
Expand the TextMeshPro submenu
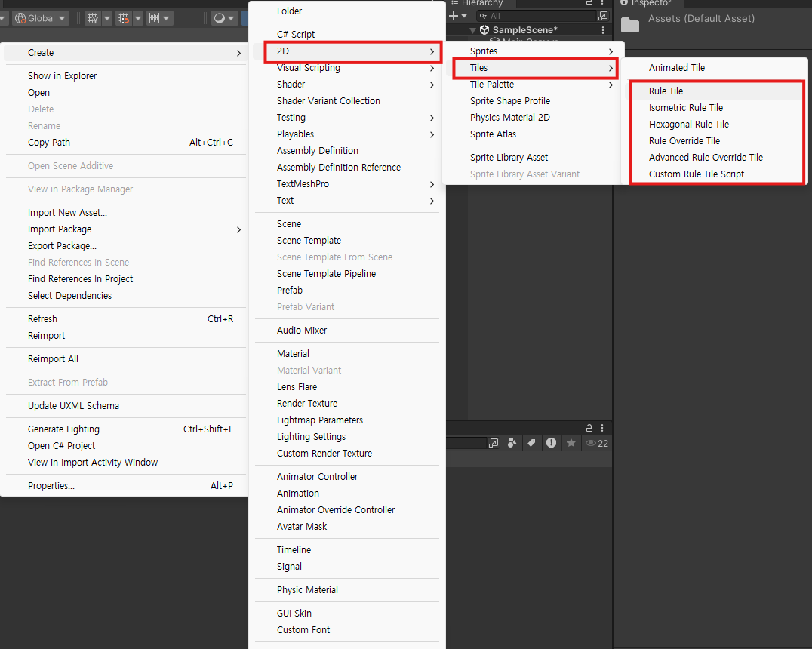[347, 184]
